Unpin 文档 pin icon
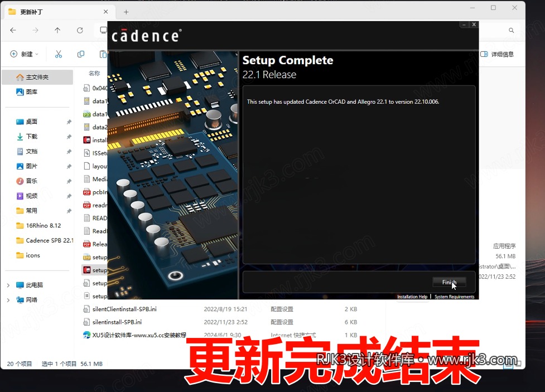 69,152
